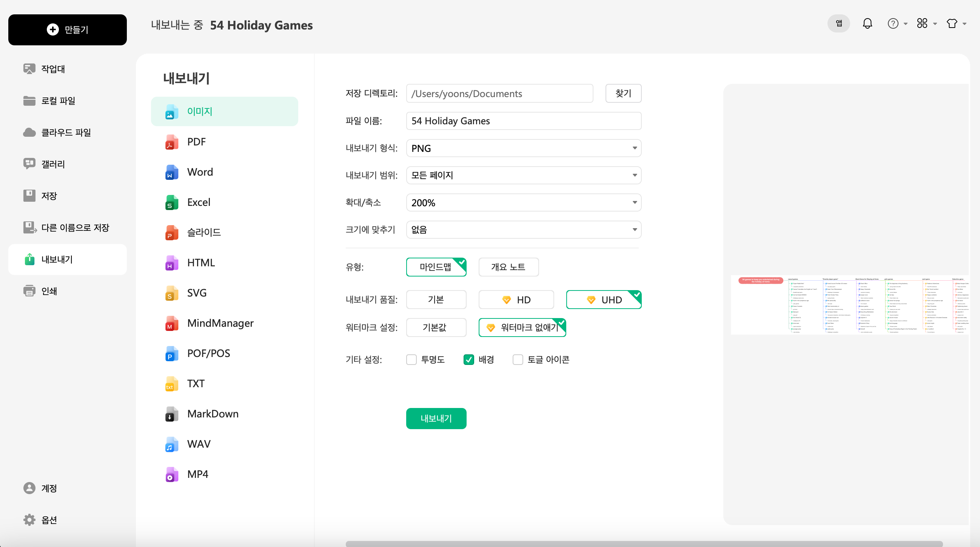Image resolution: width=980 pixels, height=547 pixels.
Task: Select the MindManager export format icon
Action: coord(172,323)
